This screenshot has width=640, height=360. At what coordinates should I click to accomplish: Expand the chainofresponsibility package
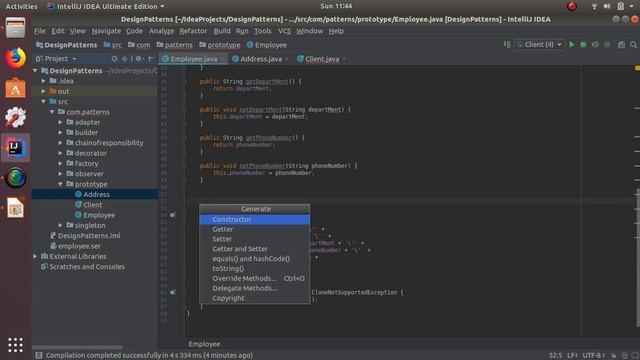point(60,143)
